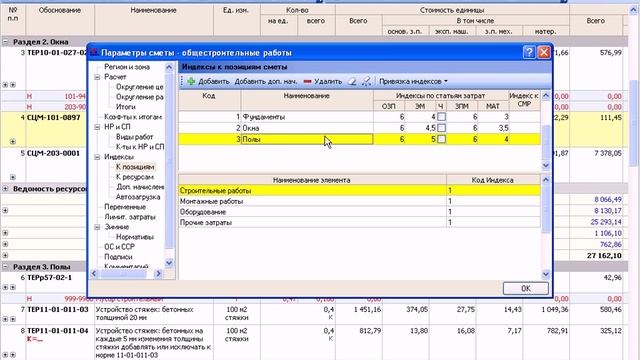Collapse Раздел 2. Окна section
This screenshot has width=640, height=360.
click(5, 42)
